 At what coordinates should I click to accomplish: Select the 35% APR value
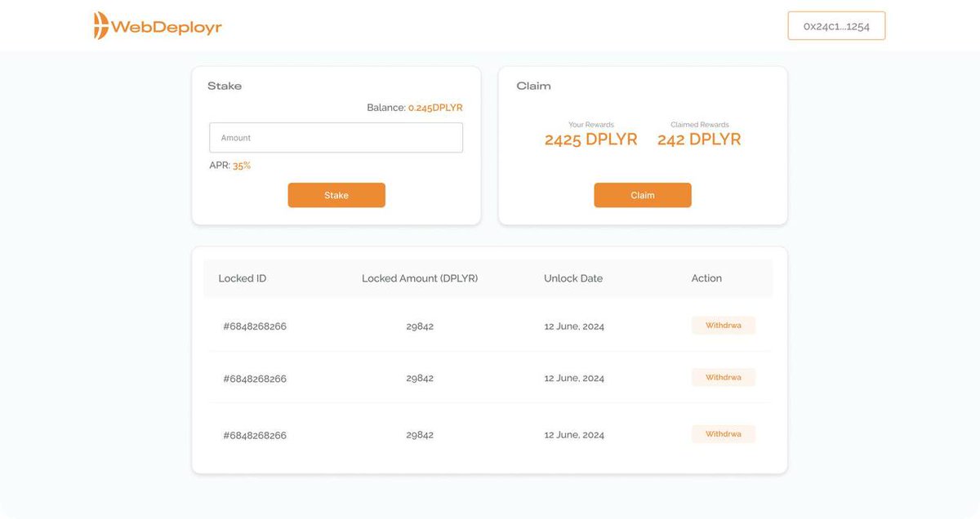tap(242, 165)
